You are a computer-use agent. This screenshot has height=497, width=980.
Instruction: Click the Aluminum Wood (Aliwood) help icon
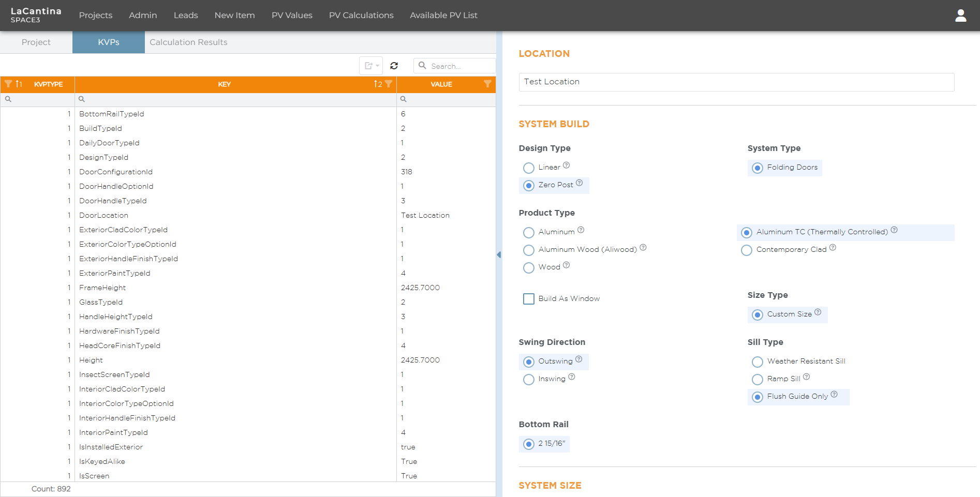[643, 248]
